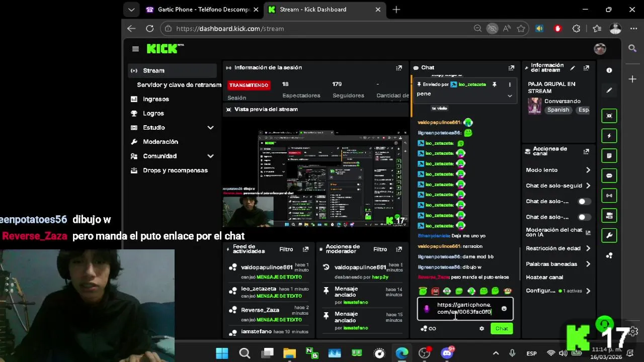Click the three-dots icon below the wrench

coord(609,255)
